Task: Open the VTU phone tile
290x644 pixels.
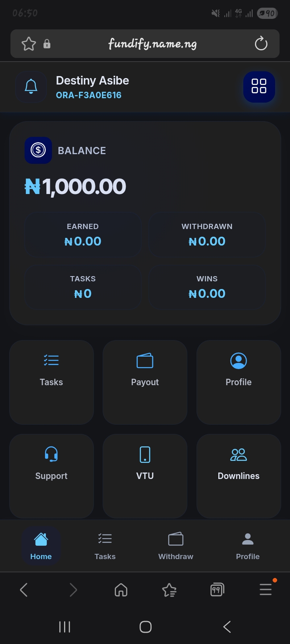Action: pyautogui.click(x=145, y=475)
